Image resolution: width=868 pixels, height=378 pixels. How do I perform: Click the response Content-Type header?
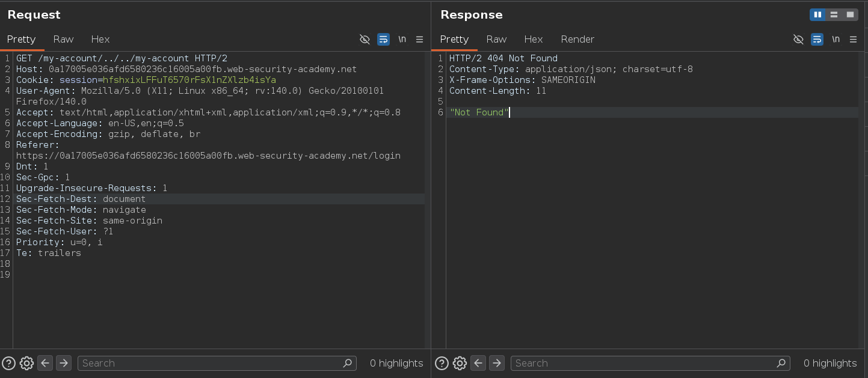[x=571, y=69]
